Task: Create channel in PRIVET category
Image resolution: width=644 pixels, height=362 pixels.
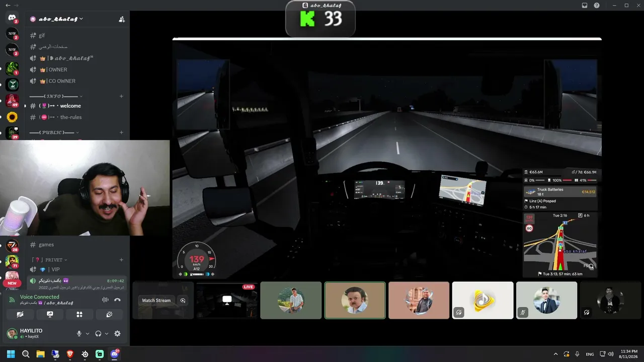Action: point(121,260)
